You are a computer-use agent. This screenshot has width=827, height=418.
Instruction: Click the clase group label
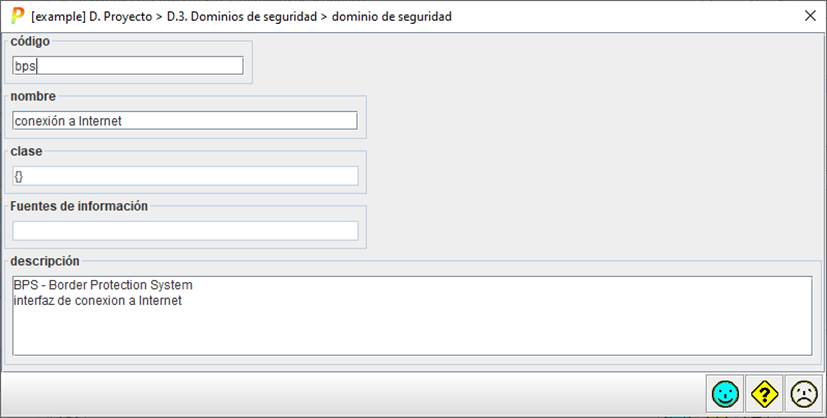pos(27,151)
